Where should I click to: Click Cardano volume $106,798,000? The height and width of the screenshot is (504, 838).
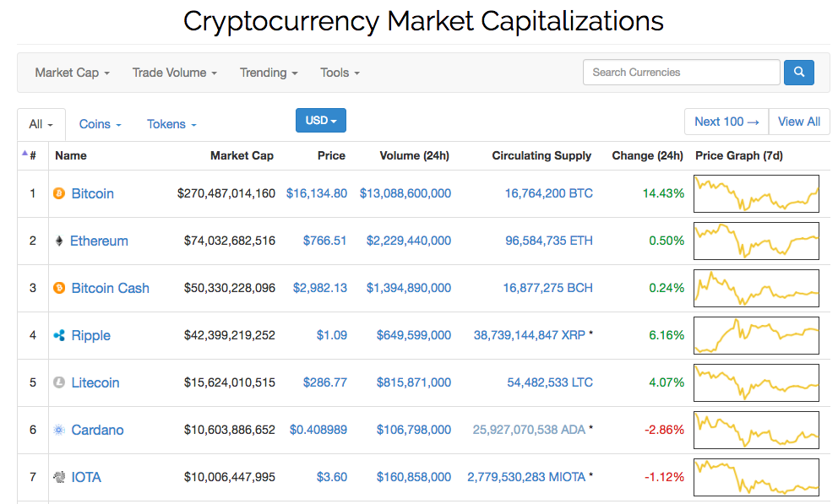coord(414,430)
